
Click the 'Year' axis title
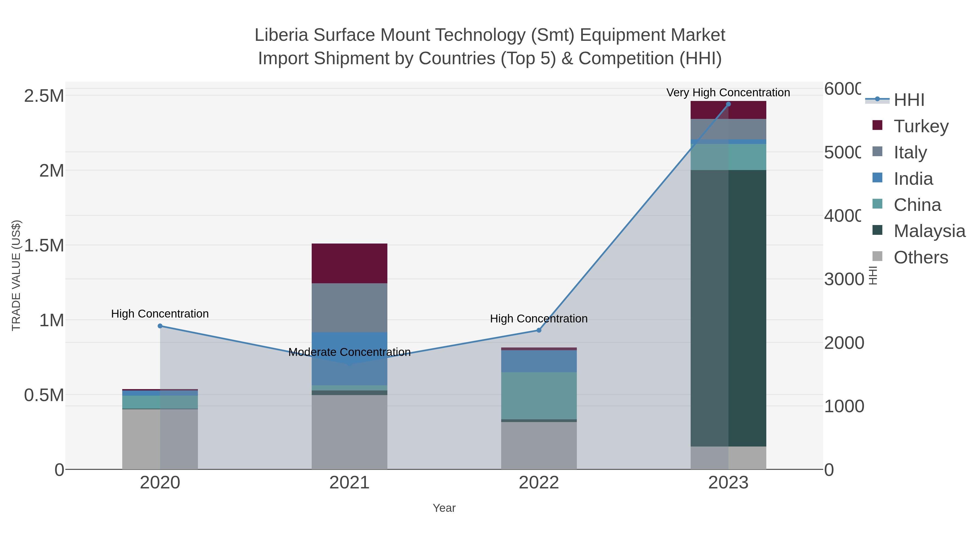point(444,508)
